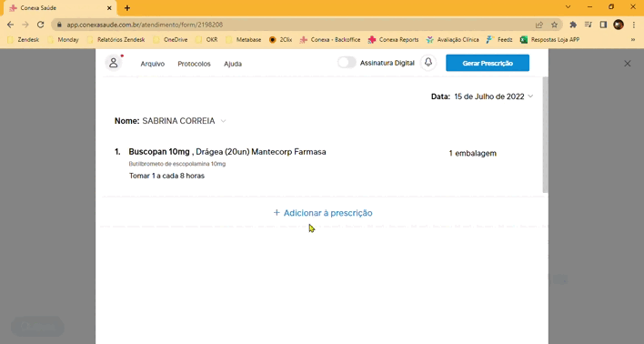Screen dimensions: 644x344
Task: Share this page icon in address bar
Action: (539, 25)
